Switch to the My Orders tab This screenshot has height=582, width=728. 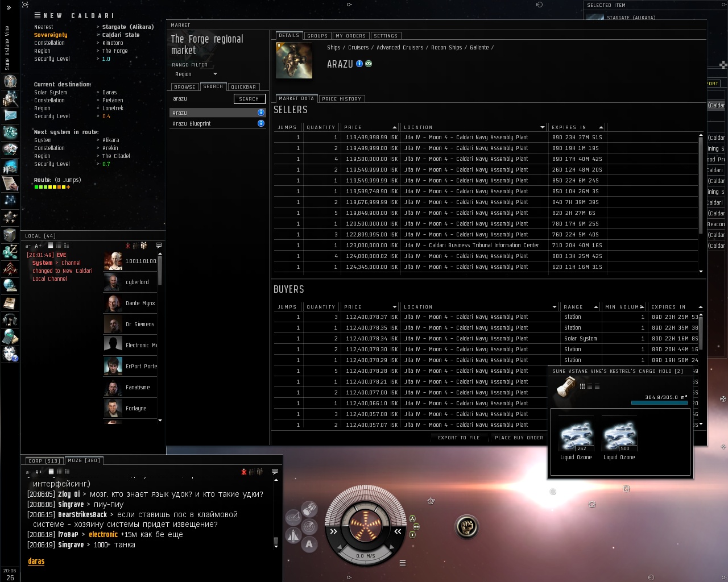pos(351,36)
